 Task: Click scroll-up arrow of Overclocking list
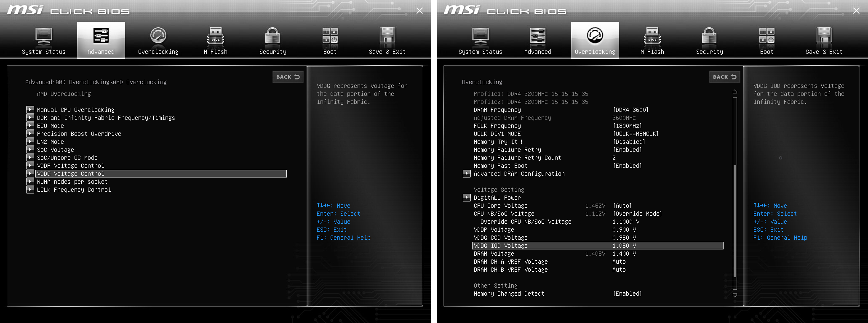[x=735, y=91]
